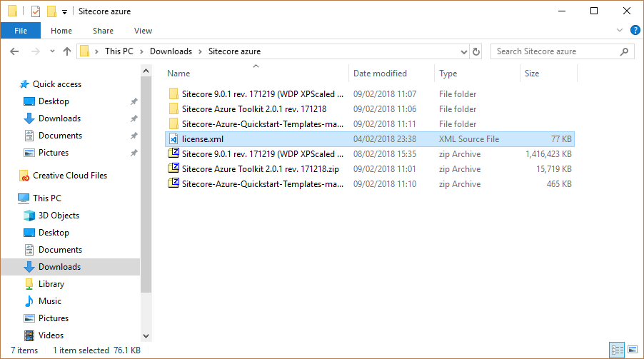Screen dimensions: 644x359
Task: Click Downloads in the address bar
Action: coord(171,51)
